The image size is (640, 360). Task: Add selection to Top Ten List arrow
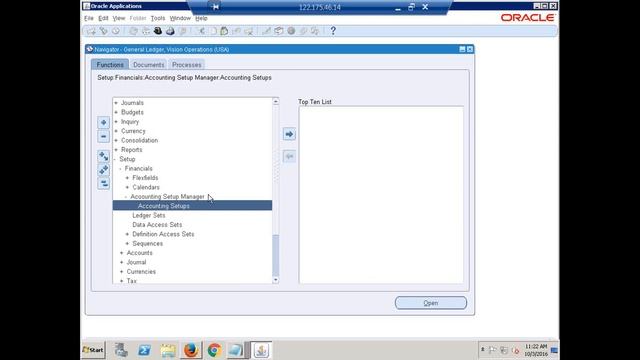[289, 134]
